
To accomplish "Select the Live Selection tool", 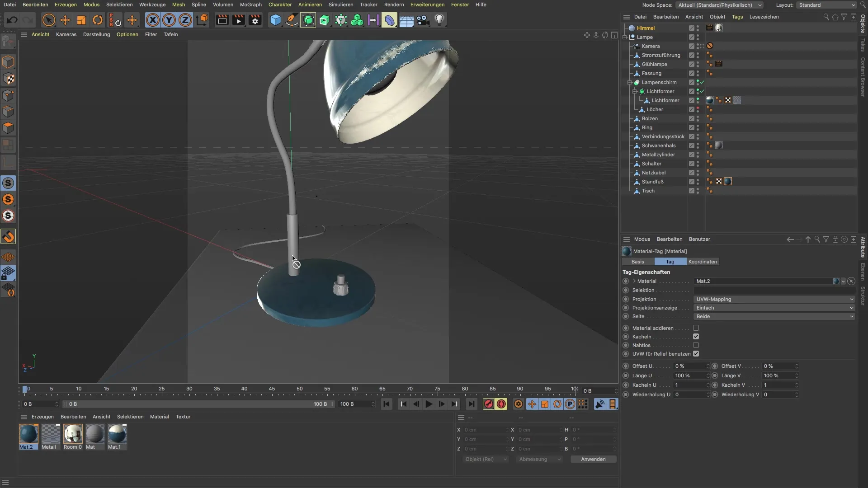I will 49,20.
